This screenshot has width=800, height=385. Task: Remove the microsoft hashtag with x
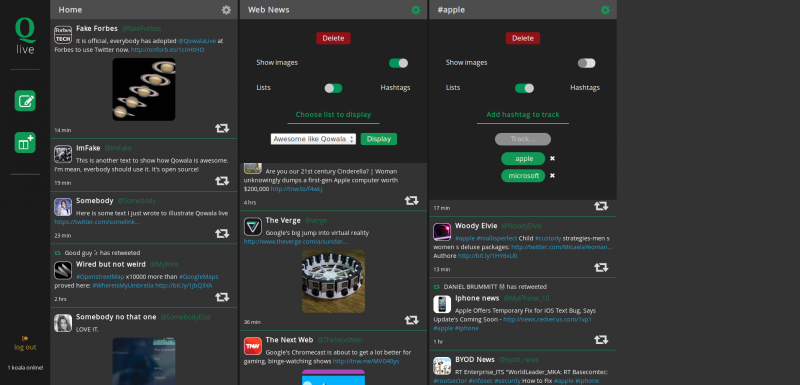point(552,175)
